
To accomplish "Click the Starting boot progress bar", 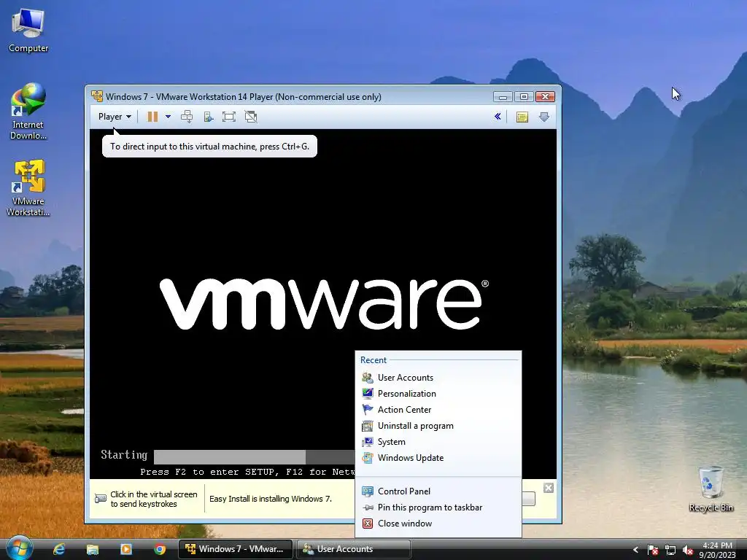I will (254, 456).
